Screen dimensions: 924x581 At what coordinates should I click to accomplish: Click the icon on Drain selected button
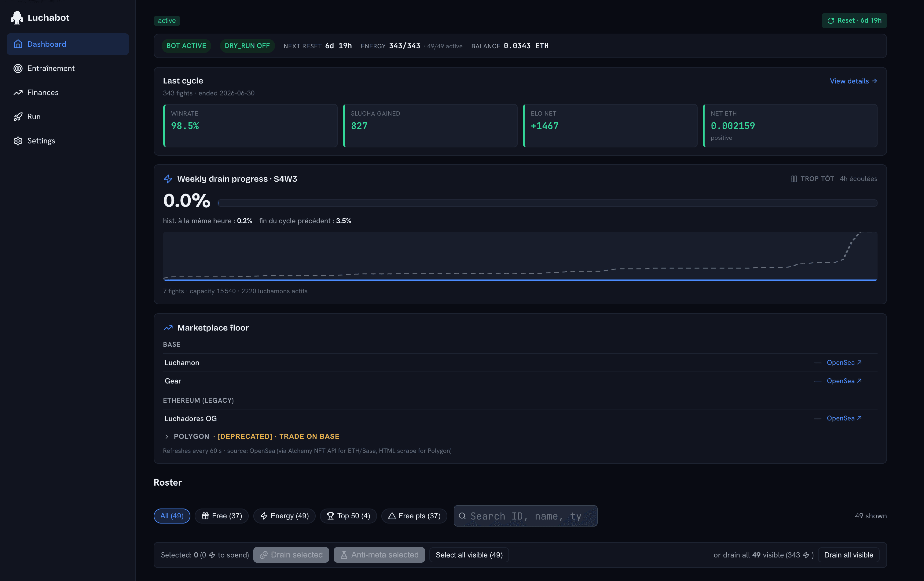pyautogui.click(x=264, y=555)
